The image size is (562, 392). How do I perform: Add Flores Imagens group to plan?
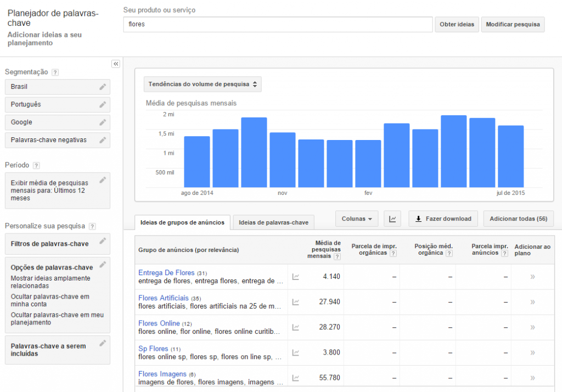pyautogui.click(x=532, y=378)
